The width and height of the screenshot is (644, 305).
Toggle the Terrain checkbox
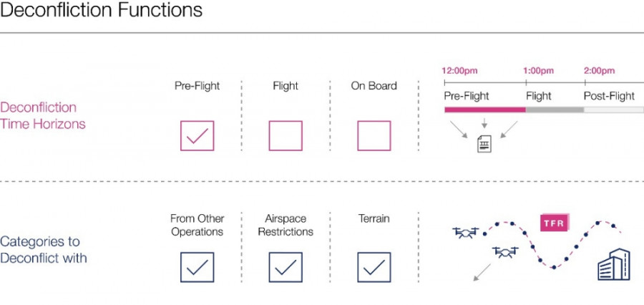click(374, 267)
